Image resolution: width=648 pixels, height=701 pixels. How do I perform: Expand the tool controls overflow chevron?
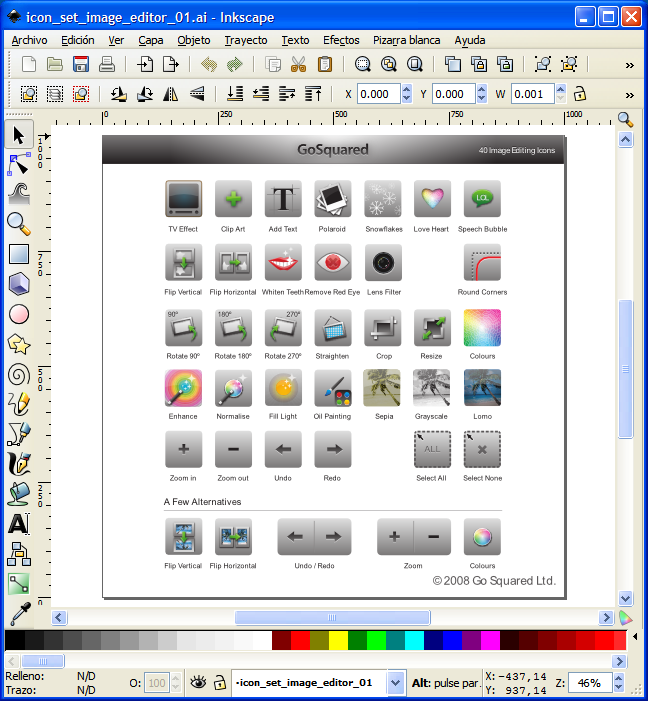click(630, 95)
